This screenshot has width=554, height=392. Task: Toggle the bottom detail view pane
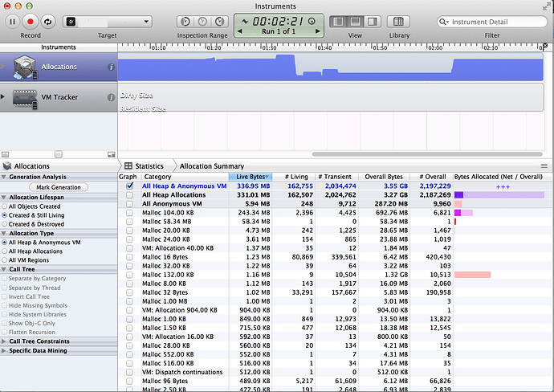(355, 22)
